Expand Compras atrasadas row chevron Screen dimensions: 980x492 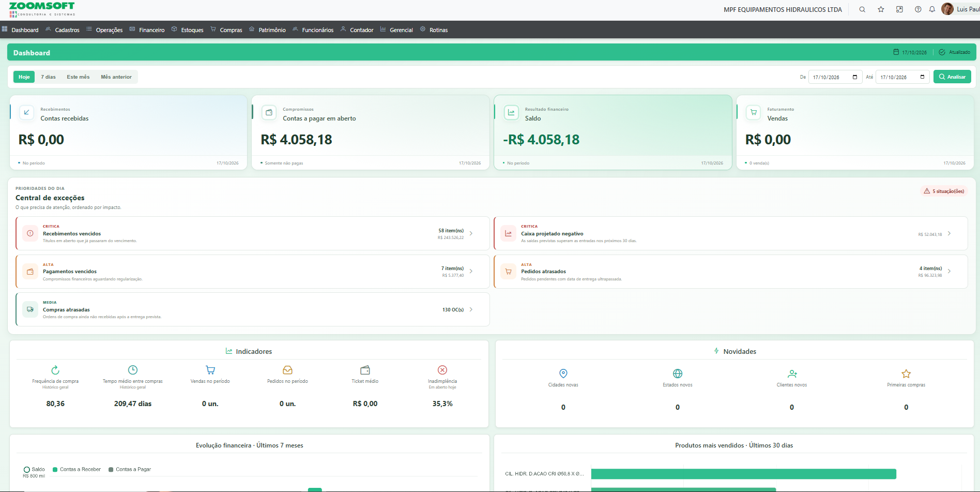tap(471, 309)
